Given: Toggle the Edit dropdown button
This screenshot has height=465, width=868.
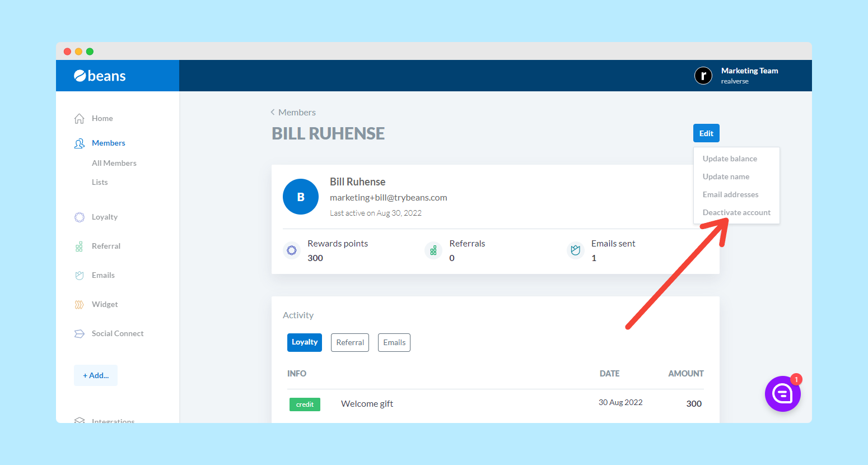Looking at the screenshot, I should [706, 133].
